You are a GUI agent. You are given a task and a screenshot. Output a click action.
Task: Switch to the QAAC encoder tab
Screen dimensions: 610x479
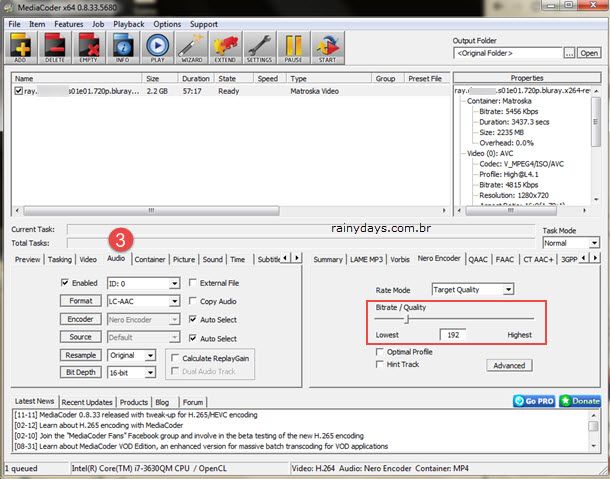point(478,260)
